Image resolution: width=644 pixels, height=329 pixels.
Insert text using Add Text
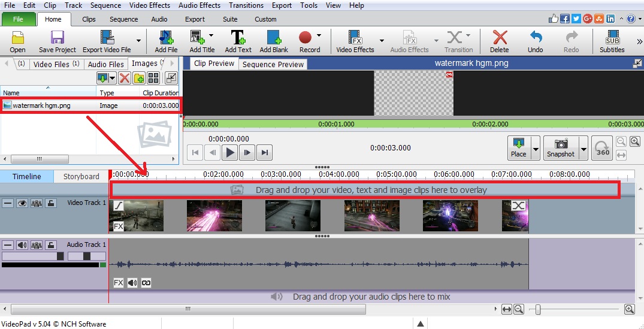[238, 41]
